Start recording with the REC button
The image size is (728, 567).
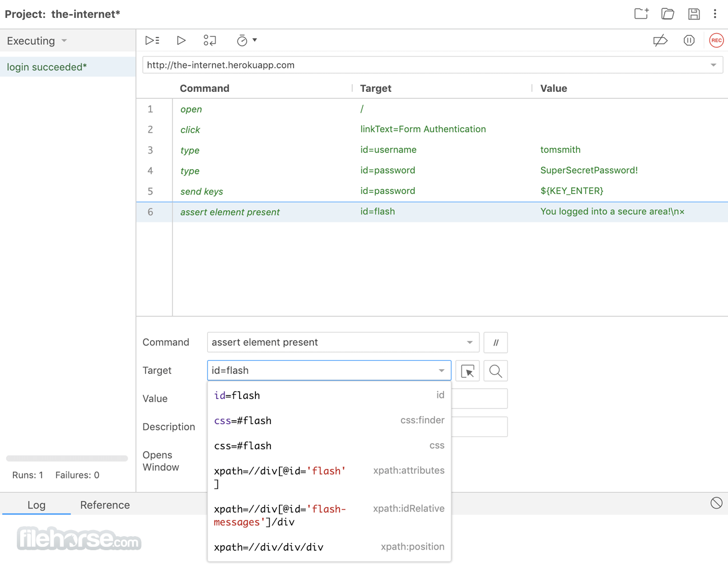[x=716, y=40]
